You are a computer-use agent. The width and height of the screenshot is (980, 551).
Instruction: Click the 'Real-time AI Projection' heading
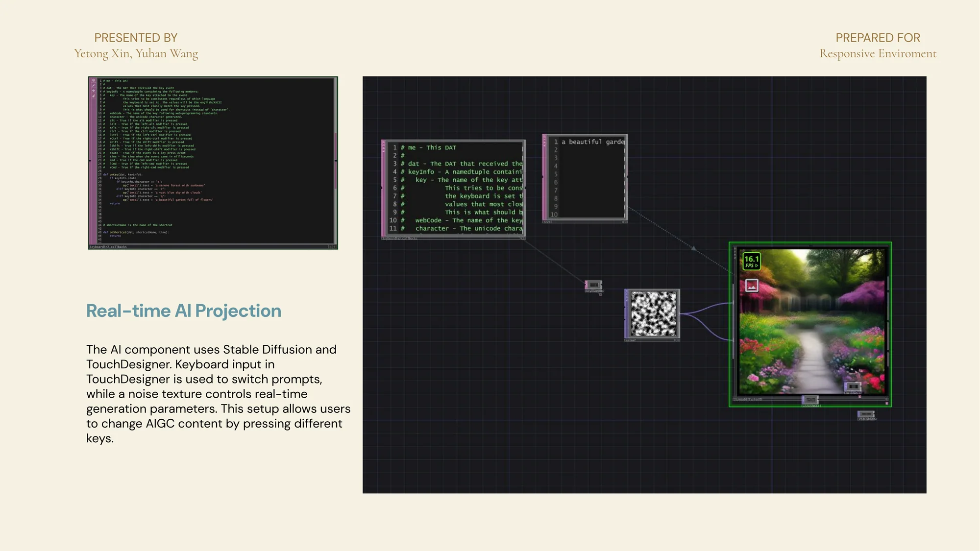(184, 311)
